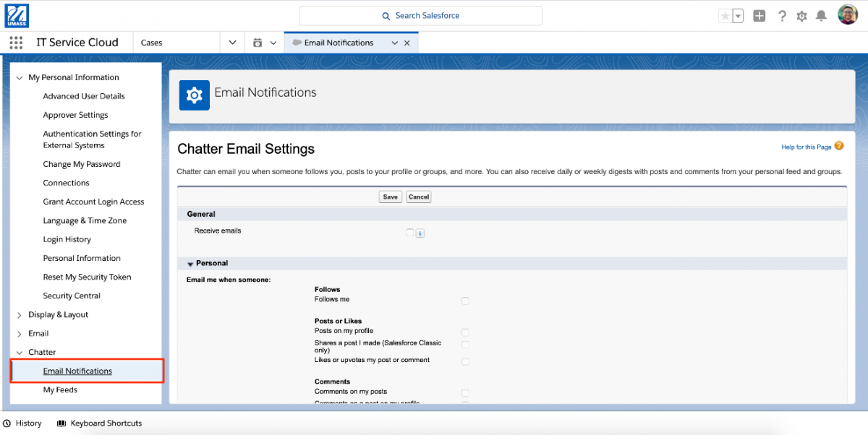Viewport: 868px width, 435px height.
Task: Open Keyboard Shortcuts in utility bar
Action: click(99, 423)
